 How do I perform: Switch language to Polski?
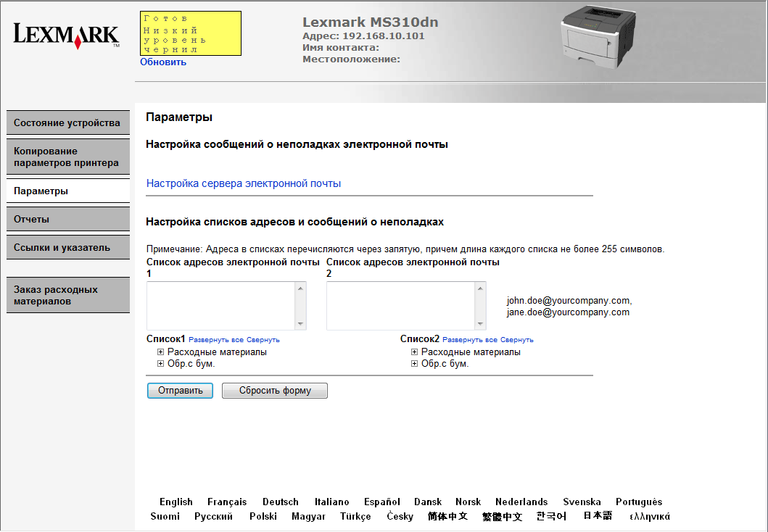click(x=263, y=516)
